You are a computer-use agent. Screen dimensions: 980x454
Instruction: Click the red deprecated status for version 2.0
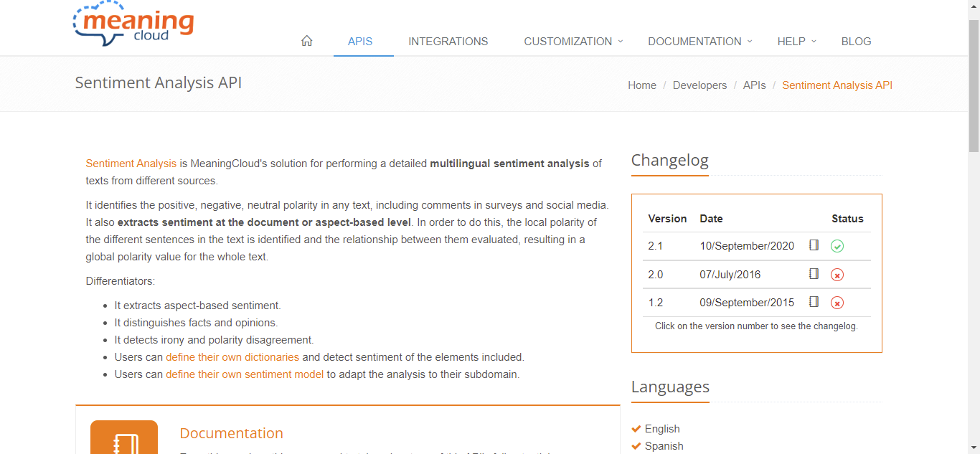point(837,274)
